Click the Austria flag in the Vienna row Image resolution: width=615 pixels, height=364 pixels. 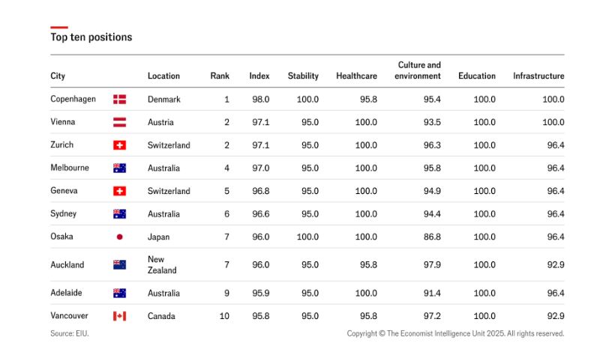pos(119,122)
